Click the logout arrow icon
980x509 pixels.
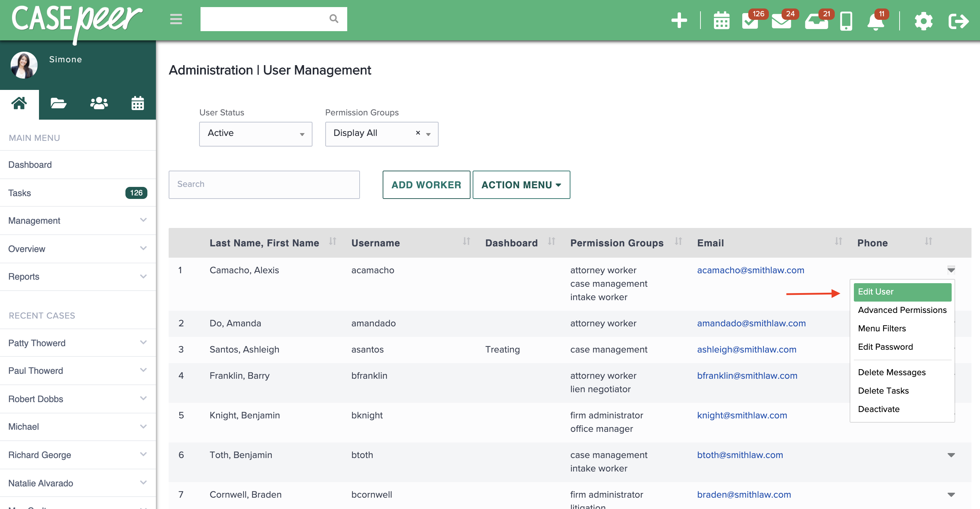[x=958, y=21]
